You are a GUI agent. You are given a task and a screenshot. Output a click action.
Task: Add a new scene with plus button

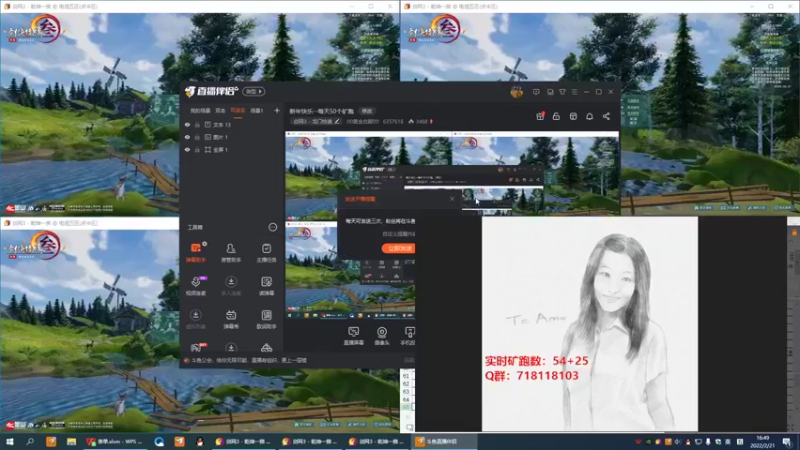pos(277,110)
